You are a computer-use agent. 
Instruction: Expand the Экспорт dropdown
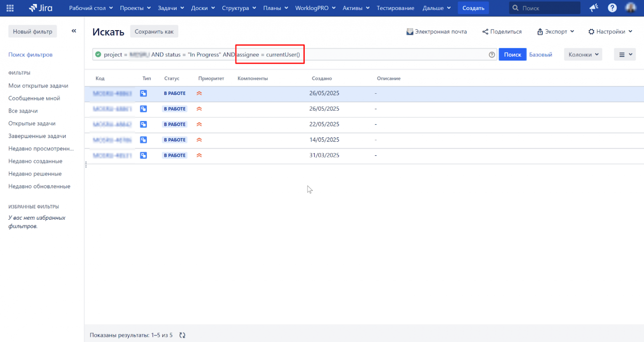555,31
